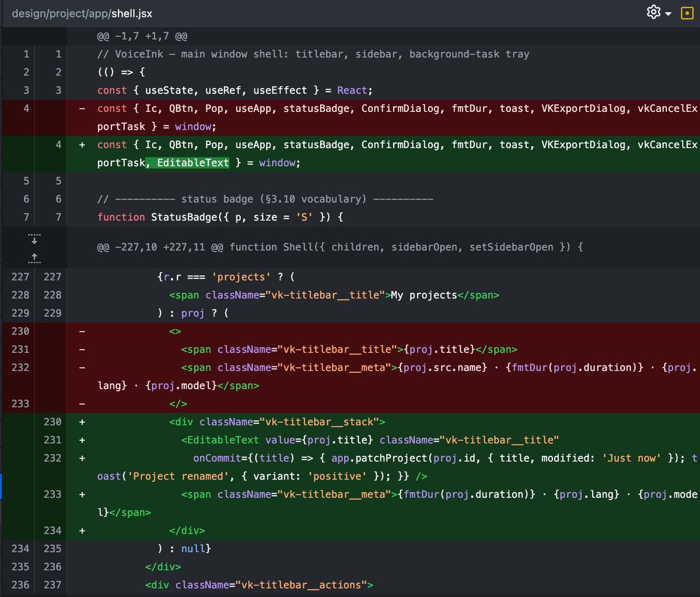Click the plus marker on added const line
700x597 pixels.
click(x=82, y=145)
